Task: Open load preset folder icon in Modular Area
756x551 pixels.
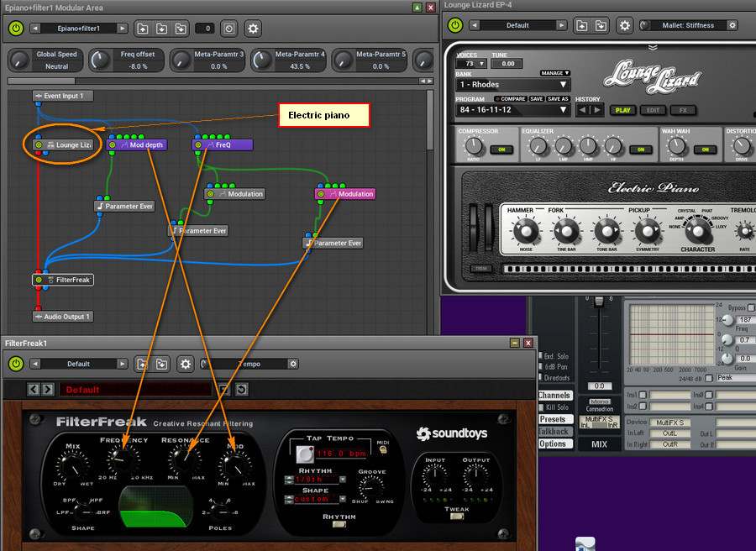Action: [143, 29]
